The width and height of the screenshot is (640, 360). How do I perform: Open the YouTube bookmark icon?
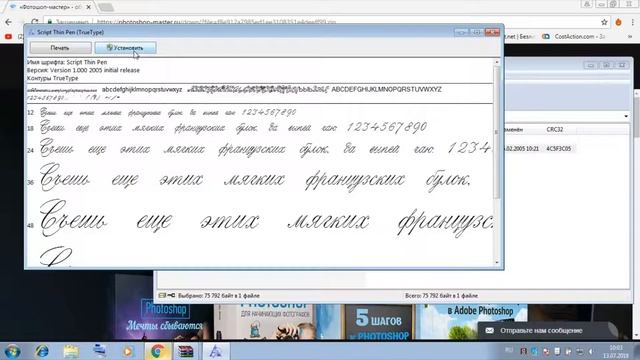tap(8, 37)
